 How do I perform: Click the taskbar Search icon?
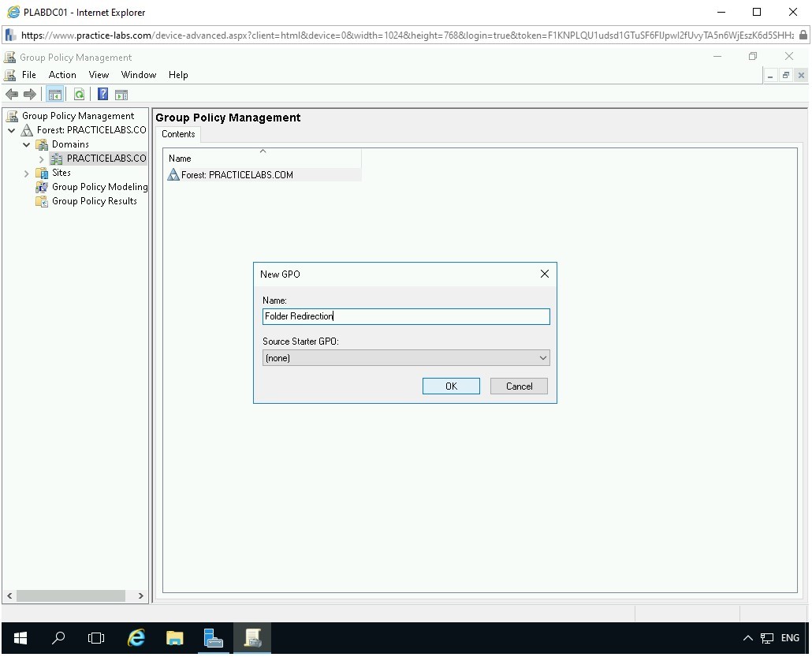click(x=58, y=638)
